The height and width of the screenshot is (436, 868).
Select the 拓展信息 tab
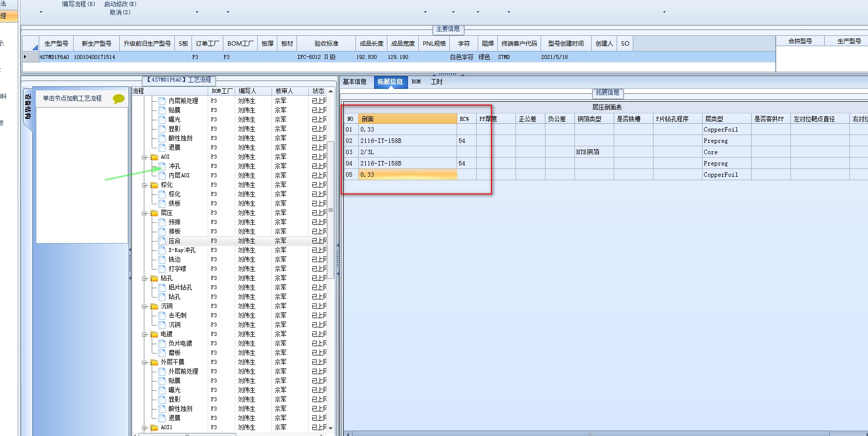390,82
